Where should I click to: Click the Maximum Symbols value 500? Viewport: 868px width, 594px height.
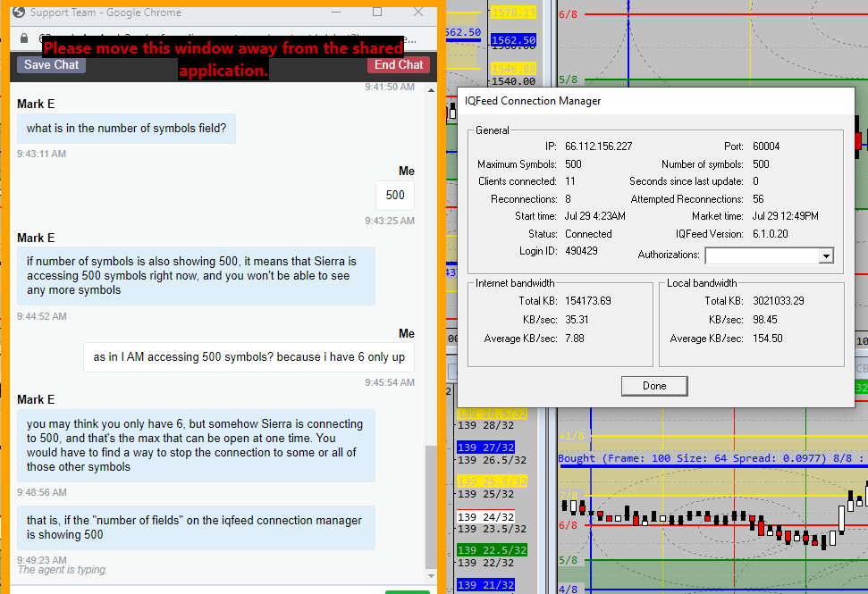click(x=573, y=163)
